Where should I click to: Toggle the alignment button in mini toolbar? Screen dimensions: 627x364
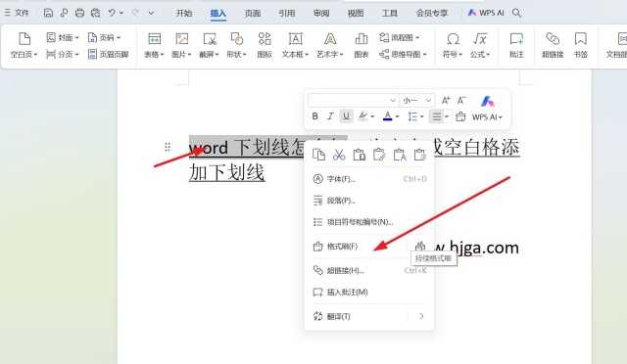[x=436, y=116]
